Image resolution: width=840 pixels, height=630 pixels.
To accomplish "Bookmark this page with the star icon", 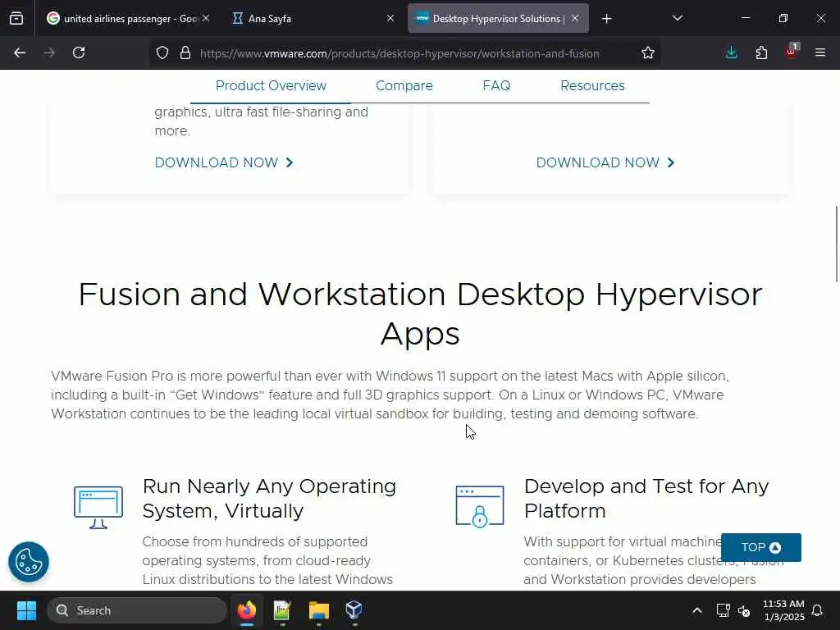I will (x=648, y=52).
